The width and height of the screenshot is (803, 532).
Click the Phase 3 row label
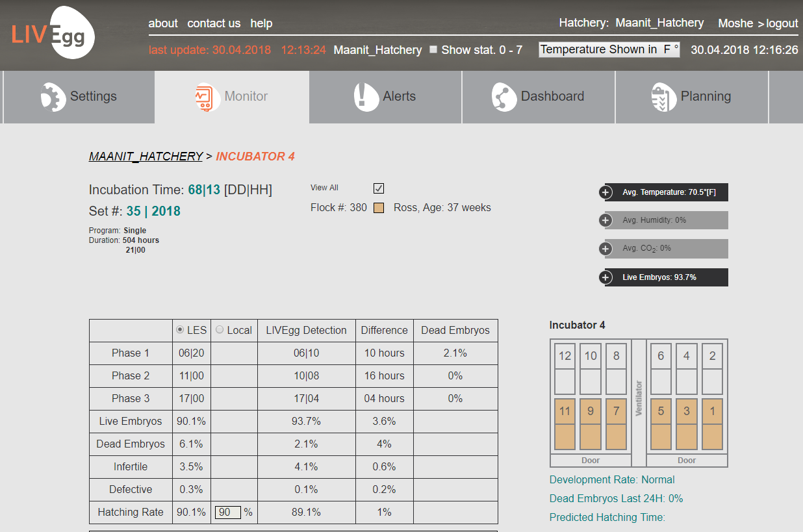[131, 399]
